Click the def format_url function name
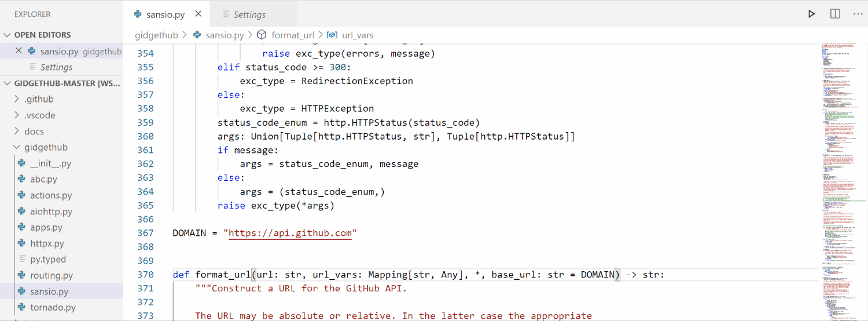Viewport: 868px width, 321px height. pyautogui.click(x=223, y=275)
